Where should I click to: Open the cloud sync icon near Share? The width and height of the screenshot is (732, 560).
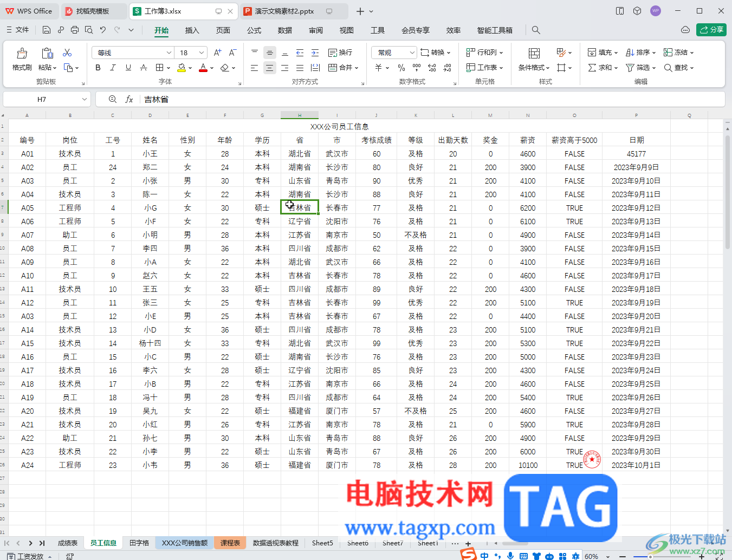[x=685, y=30]
